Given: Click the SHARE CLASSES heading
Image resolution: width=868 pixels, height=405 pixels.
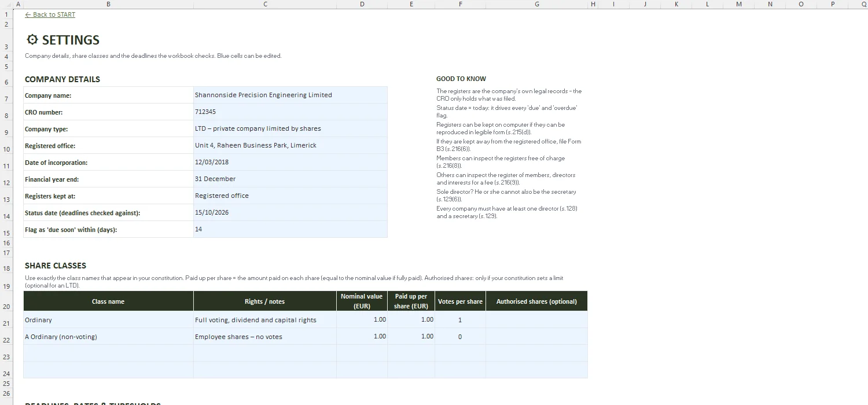Looking at the screenshot, I should [56, 266].
